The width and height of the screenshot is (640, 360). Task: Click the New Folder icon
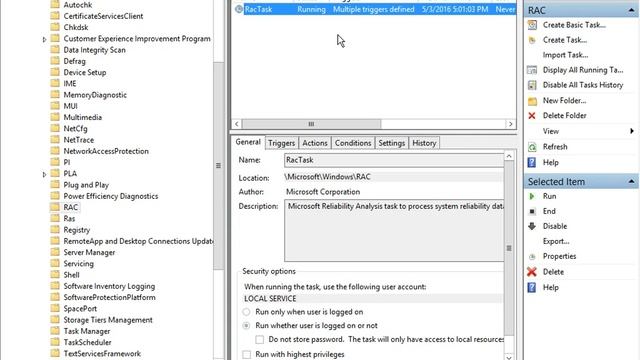(532, 100)
